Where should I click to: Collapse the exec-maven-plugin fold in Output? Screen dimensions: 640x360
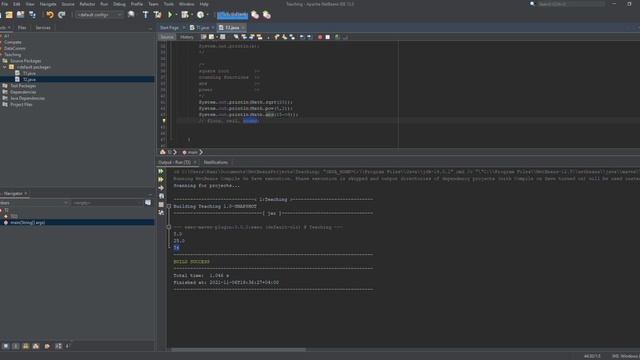point(169,227)
